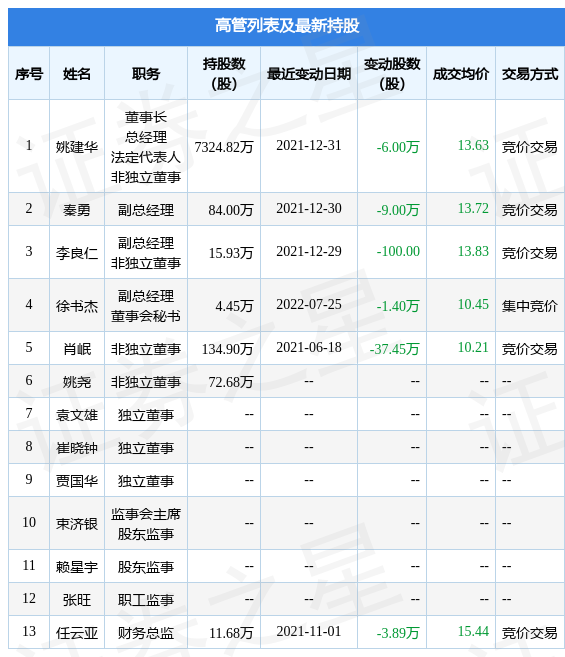Select 李良仁 name cell
This screenshot has width=565, height=657.
coord(77,253)
